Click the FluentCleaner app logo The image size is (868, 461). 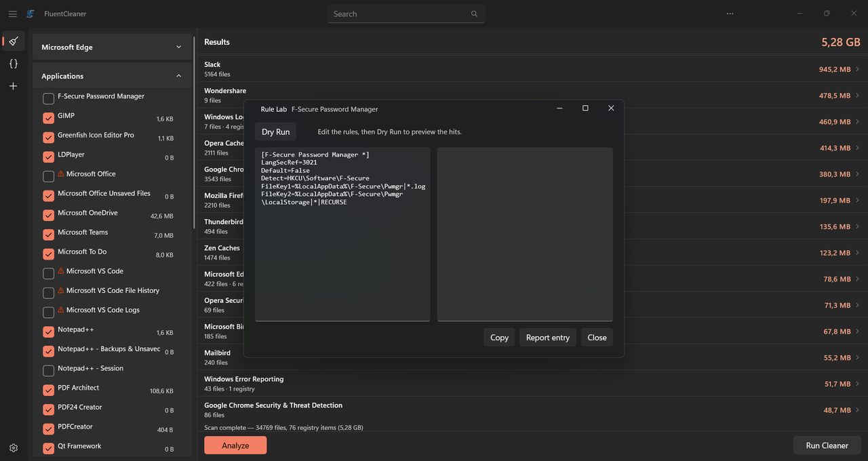(31, 14)
